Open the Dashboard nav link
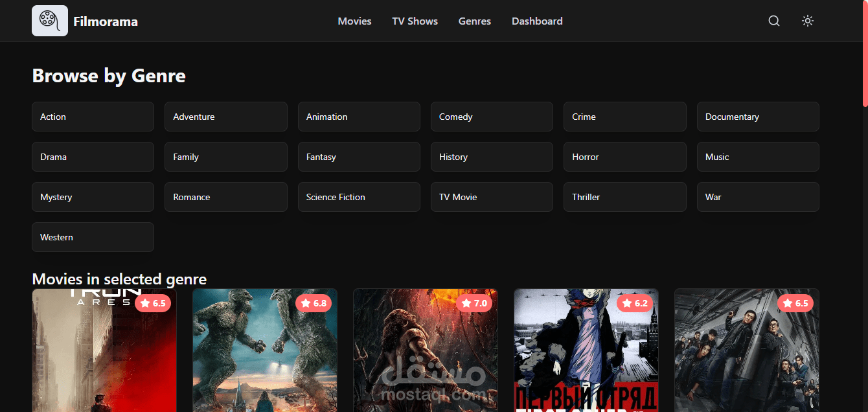This screenshot has width=868, height=412. [x=537, y=21]
